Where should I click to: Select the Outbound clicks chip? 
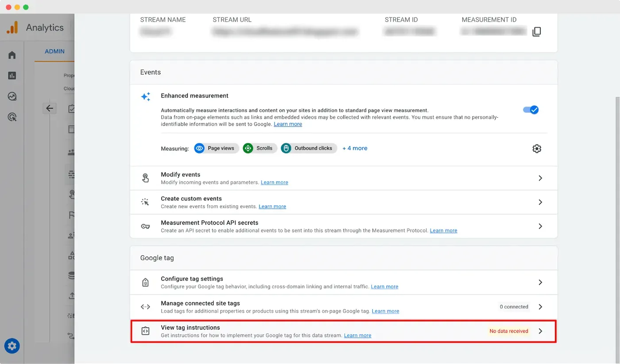tap(309, 148)
